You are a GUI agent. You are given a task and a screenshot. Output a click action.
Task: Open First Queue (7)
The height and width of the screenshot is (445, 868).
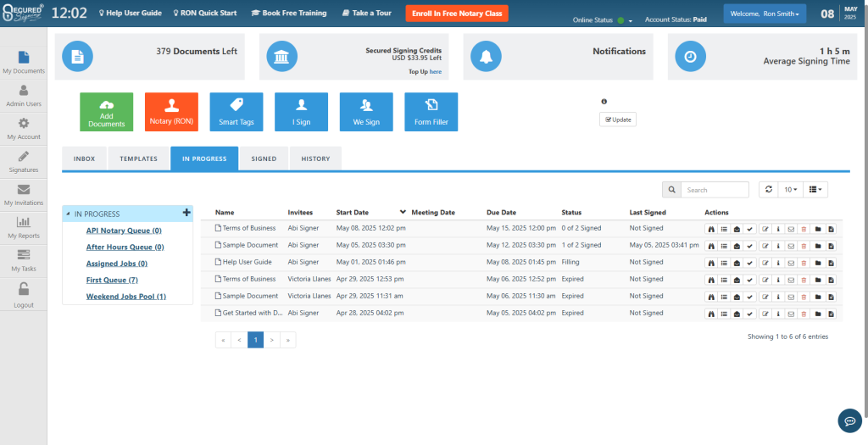tap(113, 280)
